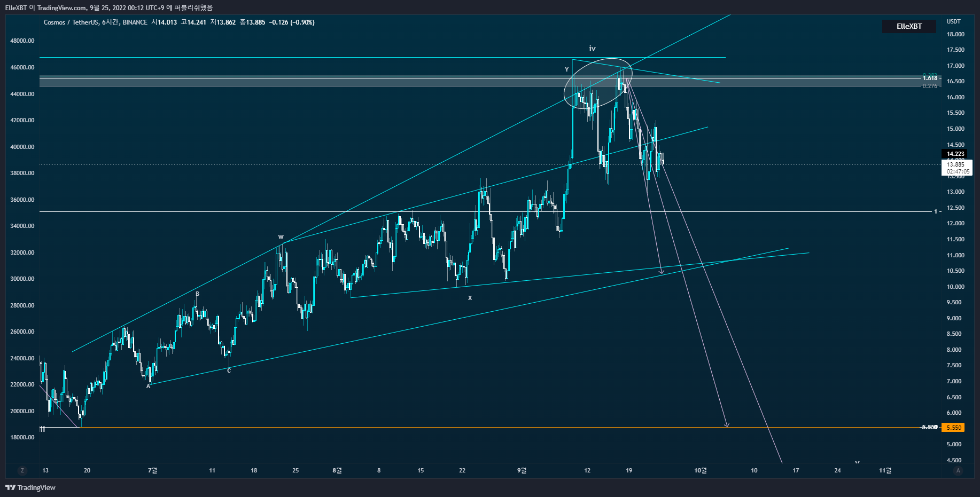Click the 10.000 price axis value

(955, 287)
